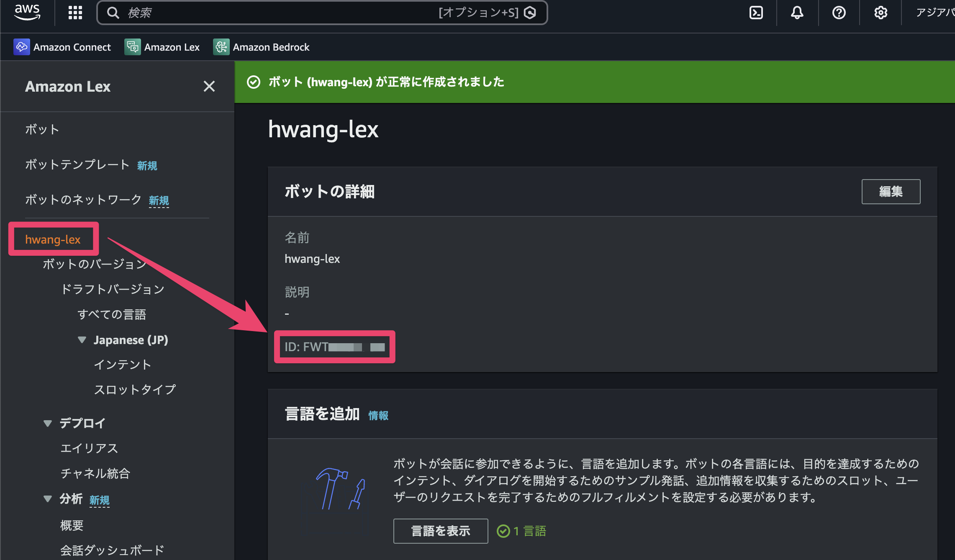The width and height of the screenshot is (955, 560).
Task: Close the Amazon Lex side panel
Action: pos(209,86)
